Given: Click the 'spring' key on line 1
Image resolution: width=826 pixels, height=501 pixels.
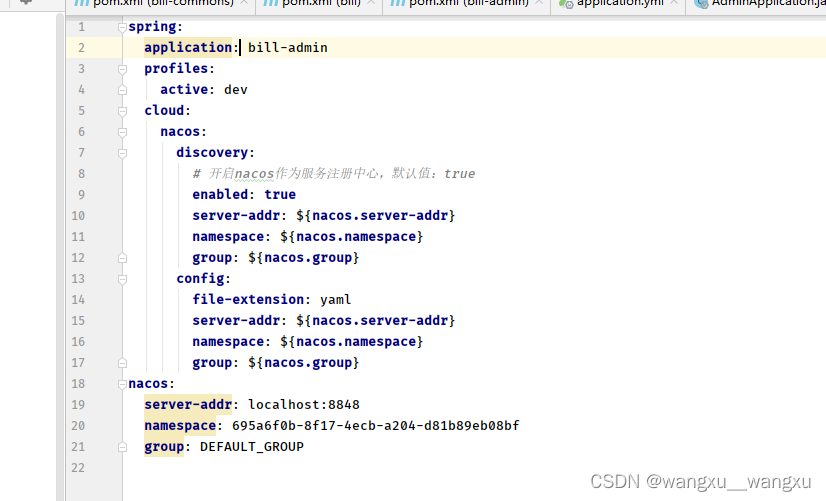Looking at the screenshot, I should click(152, 27).
